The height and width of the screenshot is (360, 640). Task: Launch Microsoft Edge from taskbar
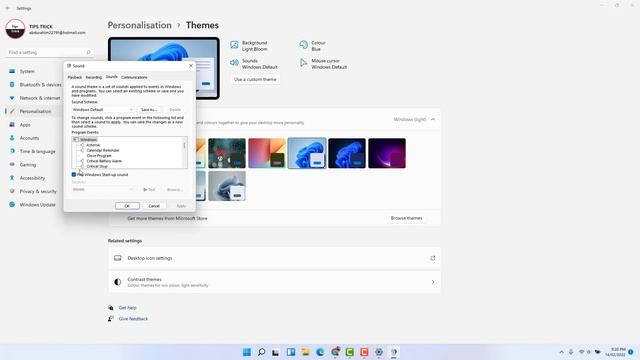320,352
